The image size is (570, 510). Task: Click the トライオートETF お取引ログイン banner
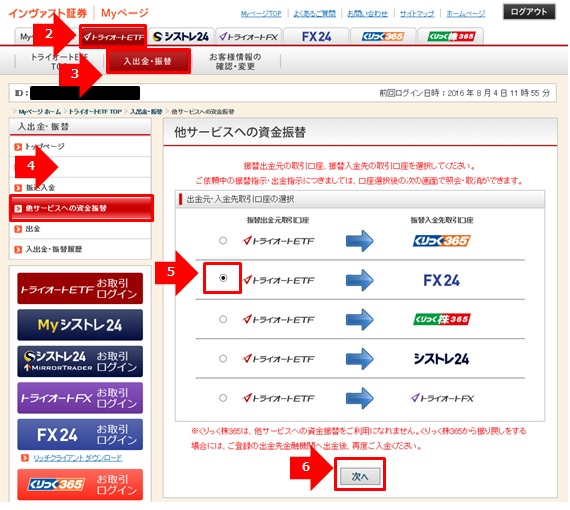pyautogui.click(x=80, y=288)
